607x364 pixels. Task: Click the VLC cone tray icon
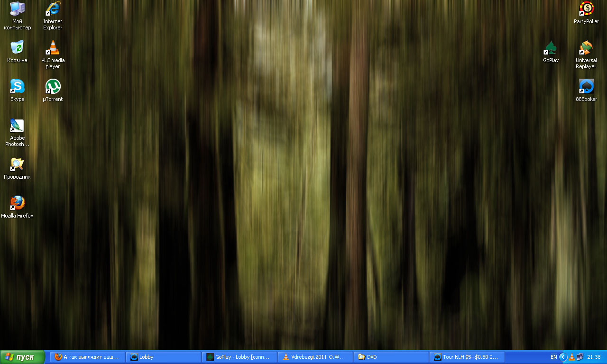[x=572, y=357]
